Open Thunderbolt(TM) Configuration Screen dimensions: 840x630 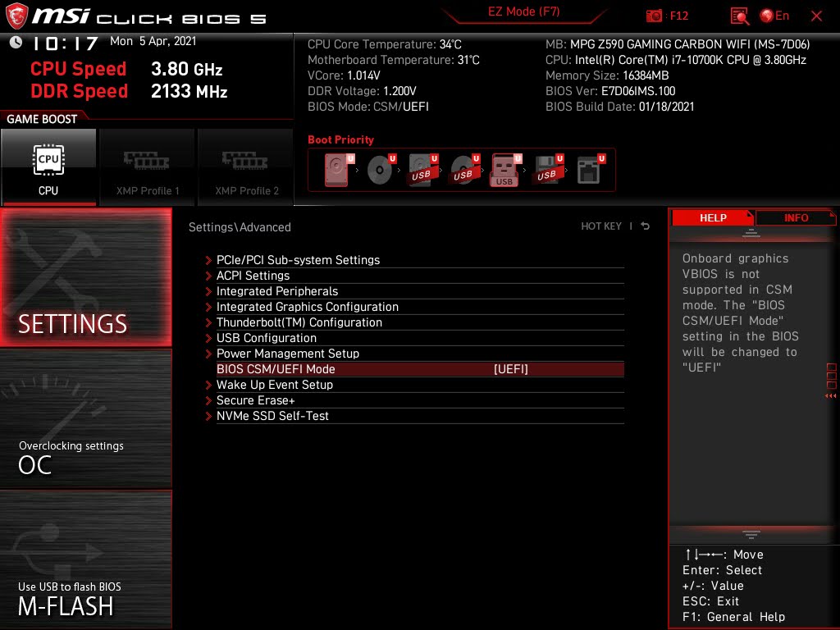pyautogui.click(x=420, y=322)
